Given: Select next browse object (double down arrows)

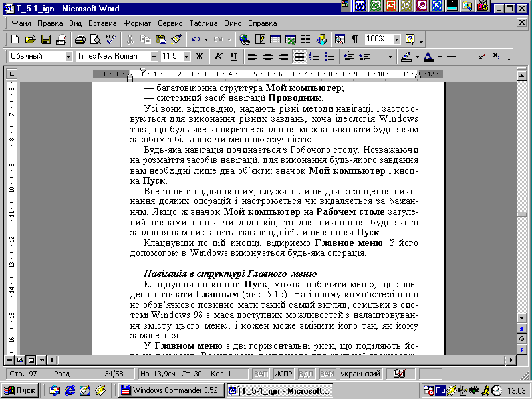Looking at the screenshot, I should [521, 349].
